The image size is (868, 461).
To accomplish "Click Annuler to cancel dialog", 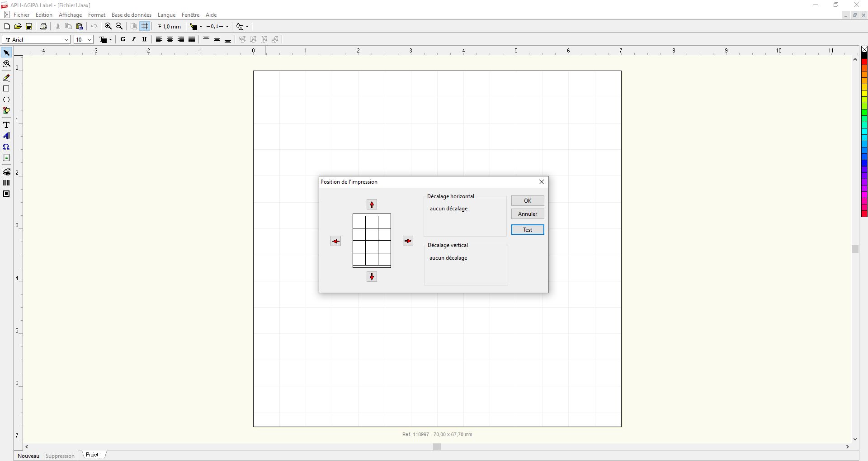I will click(528, 214).
